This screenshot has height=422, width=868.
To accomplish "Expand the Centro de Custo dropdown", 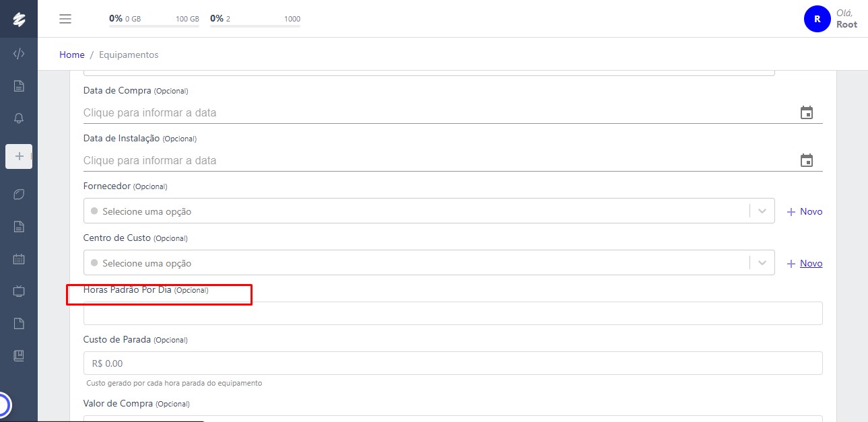I will (x=762, y=263).
